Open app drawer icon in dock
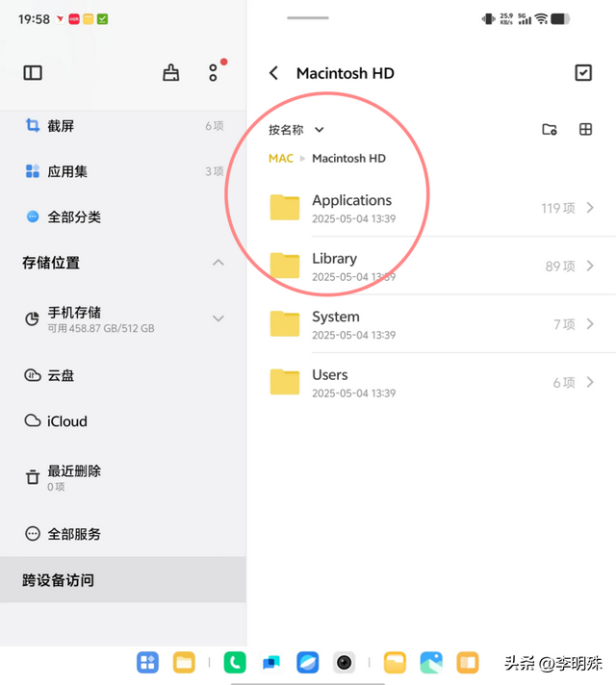This screenshot has height=685, width=616. (x=147, y=663)
